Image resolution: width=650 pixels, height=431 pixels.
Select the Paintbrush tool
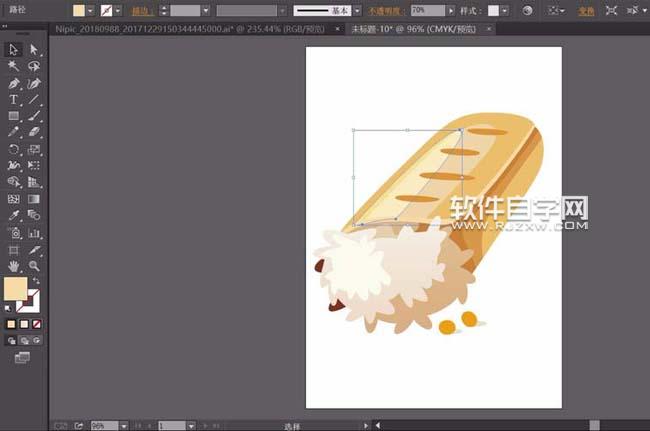coord(34,116)
